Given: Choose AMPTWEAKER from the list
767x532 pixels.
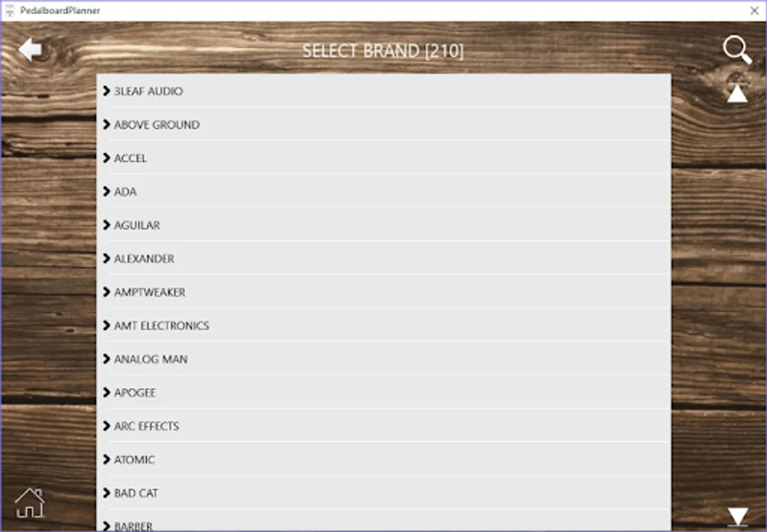Looking at the screenshot, I should pos(149,292).
